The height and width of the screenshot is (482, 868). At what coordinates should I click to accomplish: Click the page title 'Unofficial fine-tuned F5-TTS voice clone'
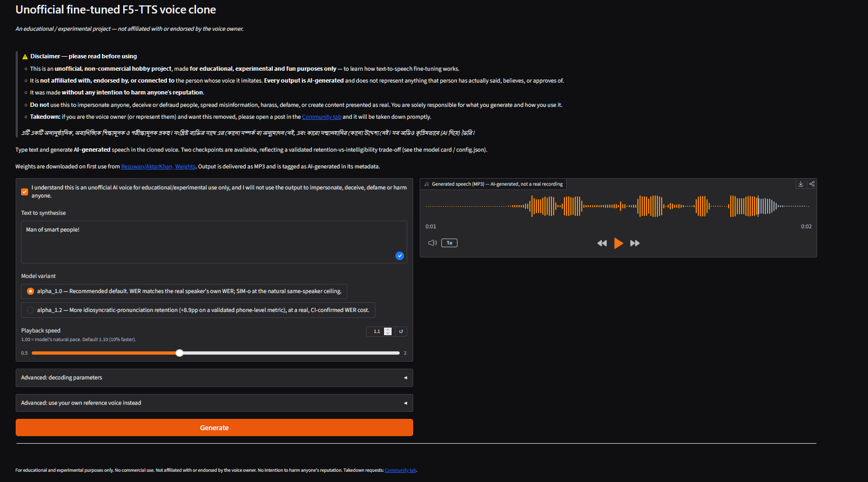click(116, 10)
